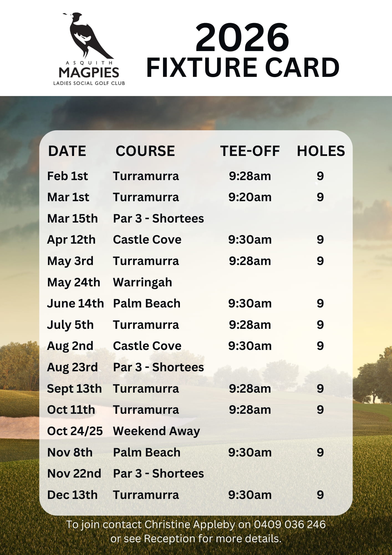This screenshot has width=392, height=555.
Task: Click the HOLES column header
Action: pyautogui.click(x=321, y=151)
